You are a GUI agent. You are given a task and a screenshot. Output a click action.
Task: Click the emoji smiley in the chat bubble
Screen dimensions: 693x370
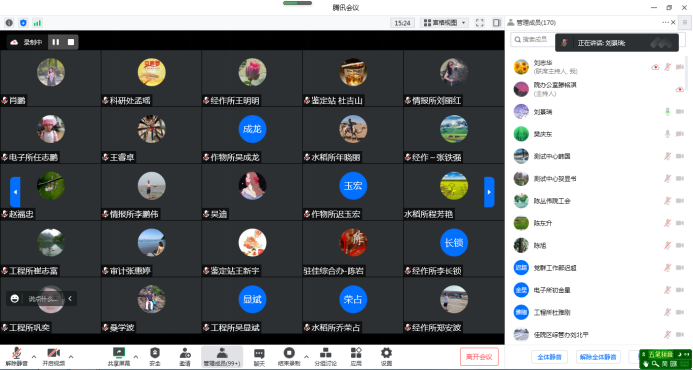click(15, 298)
